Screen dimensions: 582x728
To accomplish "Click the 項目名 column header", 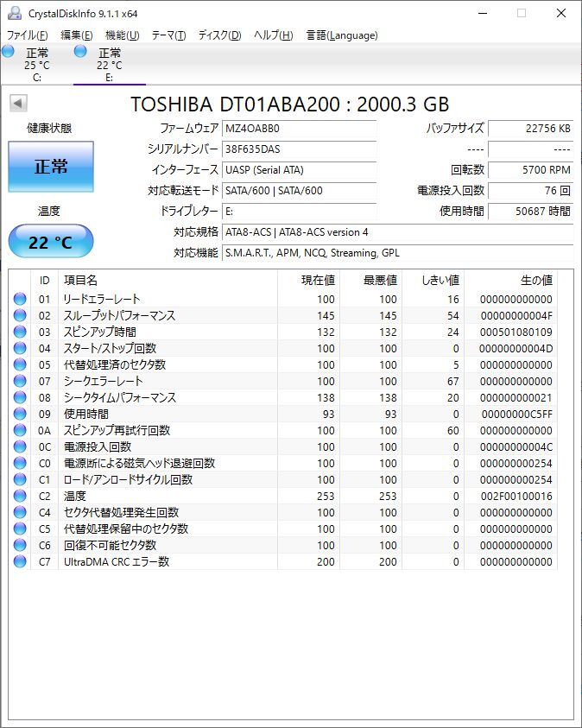I will 168,281.
